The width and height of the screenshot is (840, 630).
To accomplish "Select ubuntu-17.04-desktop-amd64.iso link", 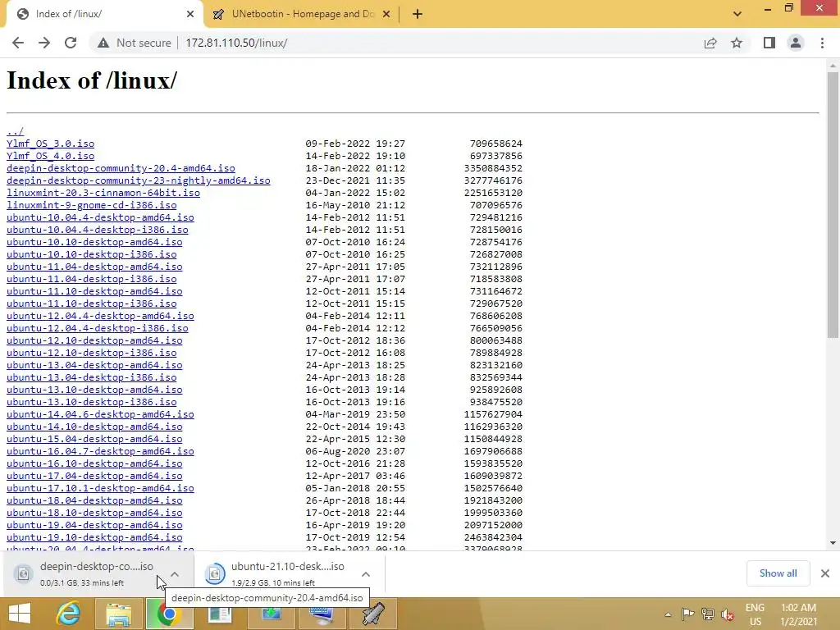I will 94,477.
